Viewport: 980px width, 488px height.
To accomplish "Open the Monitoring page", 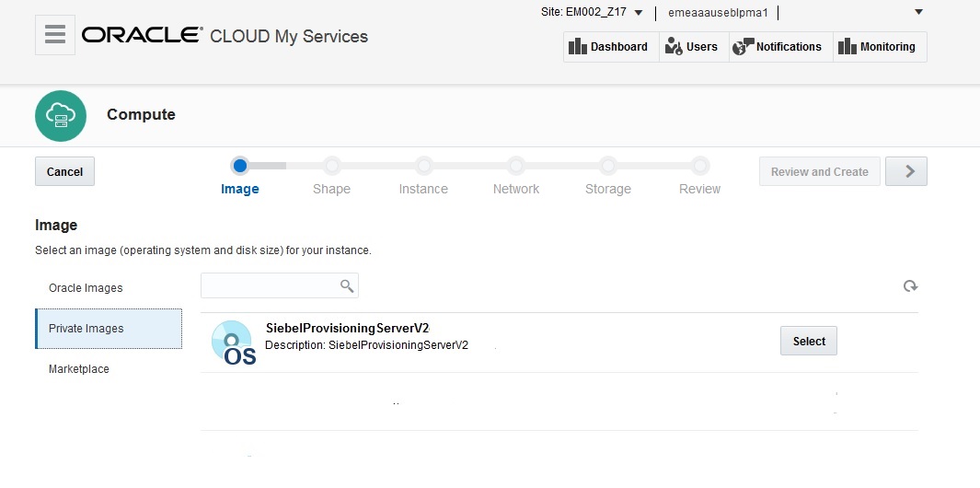I will pyautogui.click(x=879, y=47).
